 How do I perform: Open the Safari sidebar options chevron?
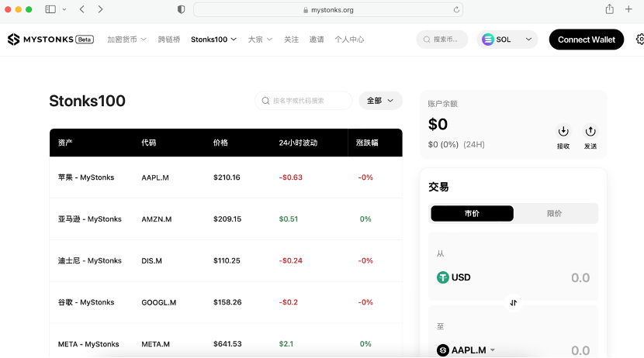[64, 9]
